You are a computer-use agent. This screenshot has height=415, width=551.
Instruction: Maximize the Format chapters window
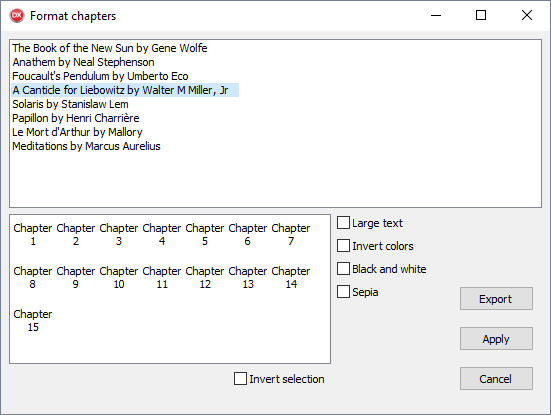click(481, 15)
